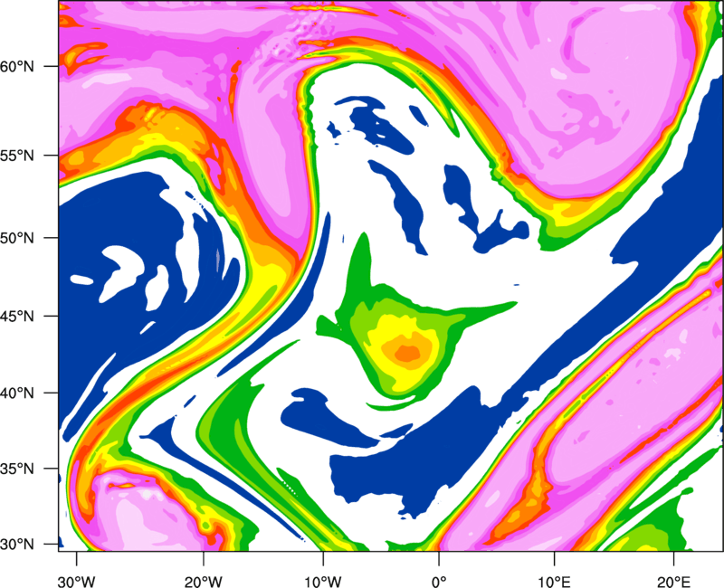The image size is (724, 588).
Task: Click the 30°N latitude label
Action: coord(17,545)
